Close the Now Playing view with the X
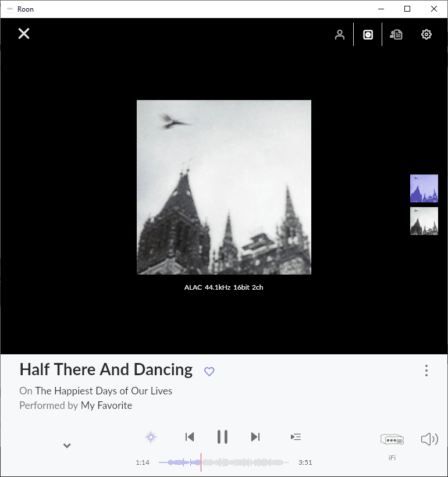Viewport: 448px width, 477px height. 24,34
